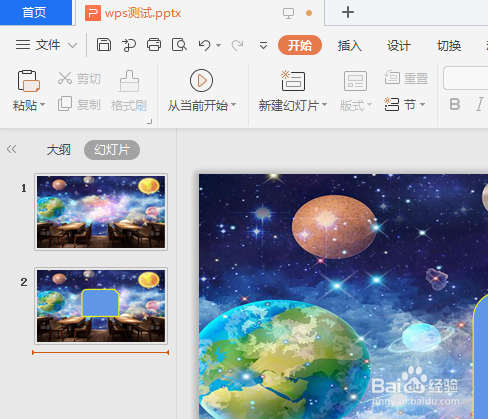Select the blue shape on slide canvas

tap(480, 356)
